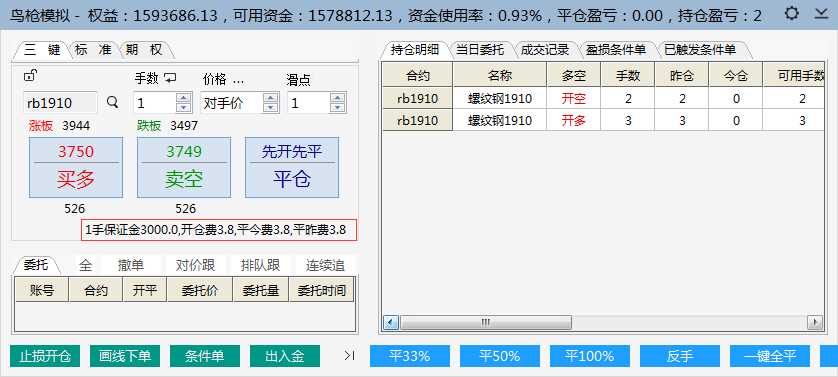This screenshot has height=377, width=838.
Task: Click the 平33% button
Action: coord(410,356)
